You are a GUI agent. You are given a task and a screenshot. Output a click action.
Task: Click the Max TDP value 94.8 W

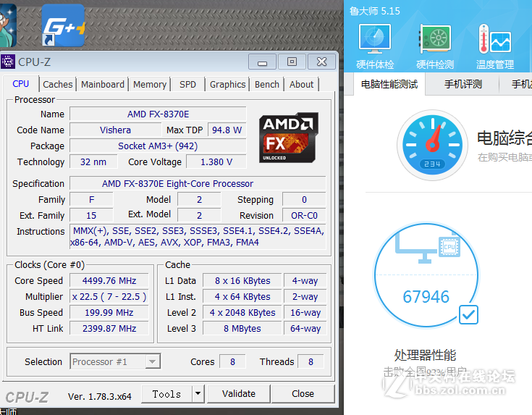coord(227,130)
